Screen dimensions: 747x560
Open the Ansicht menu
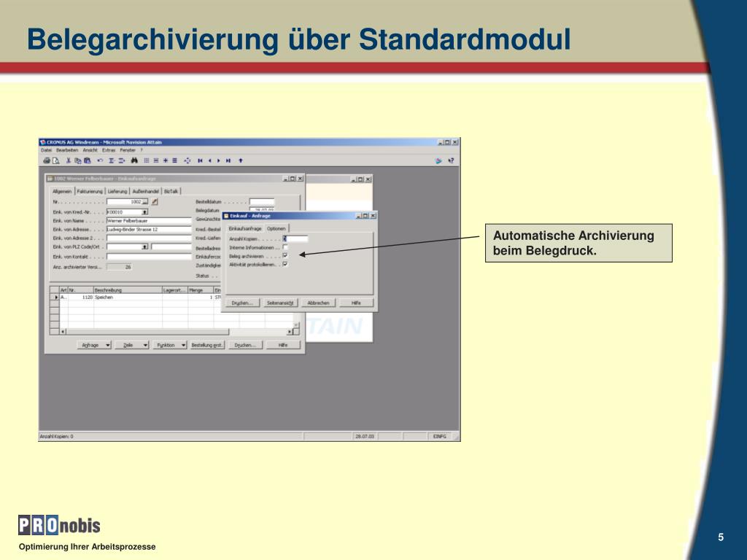pyautogui.click(x=90, y=150)
